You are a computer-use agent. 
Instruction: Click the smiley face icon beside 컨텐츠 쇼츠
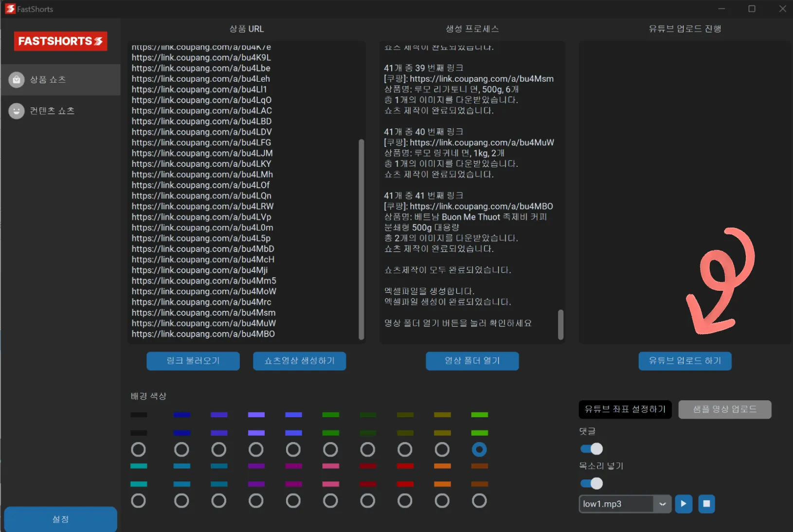(x=17, y=111)
